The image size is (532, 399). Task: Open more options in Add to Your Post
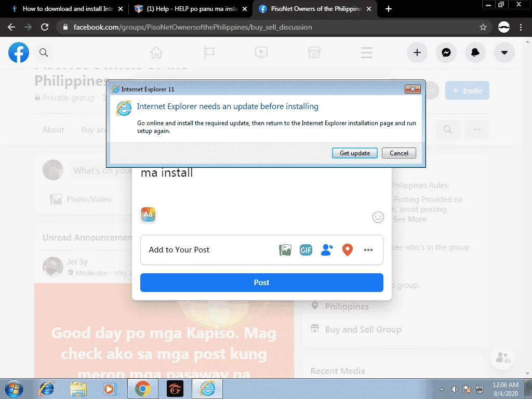click(368, 250)
